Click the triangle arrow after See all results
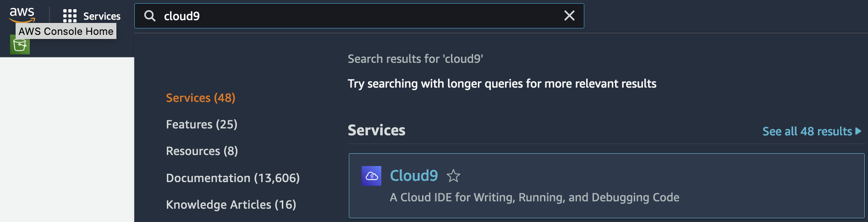This screenshot has width=868, height=222. (858, 131)
